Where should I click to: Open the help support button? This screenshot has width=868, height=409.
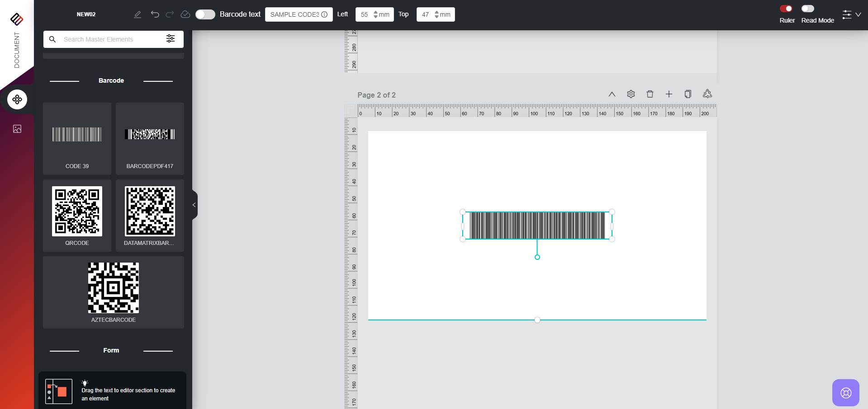coord(845,393)
